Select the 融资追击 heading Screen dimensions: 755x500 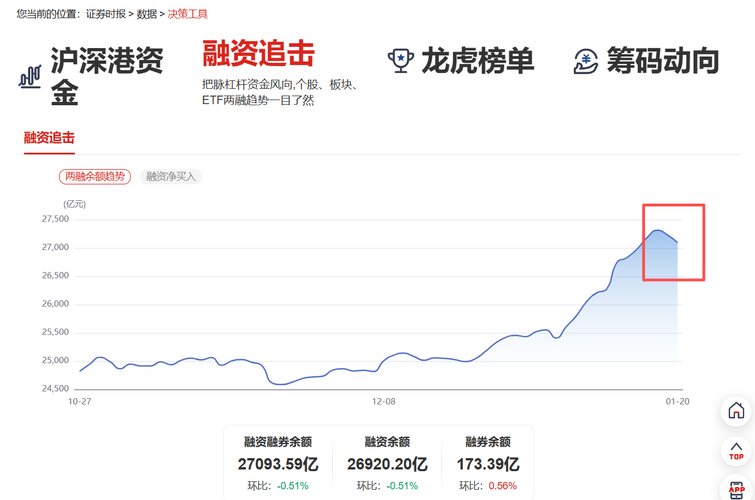(x=259, y=53)
